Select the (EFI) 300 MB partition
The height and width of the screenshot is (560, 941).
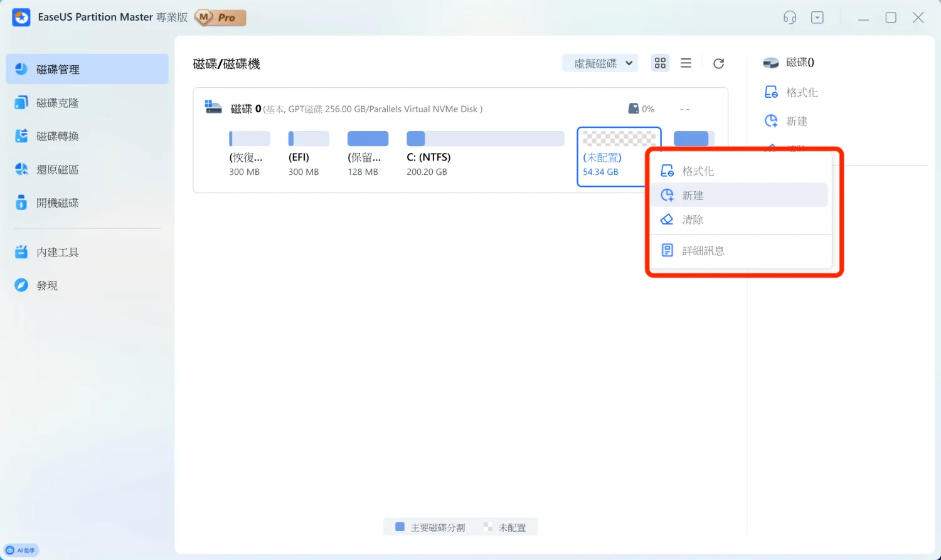point(309,154)
